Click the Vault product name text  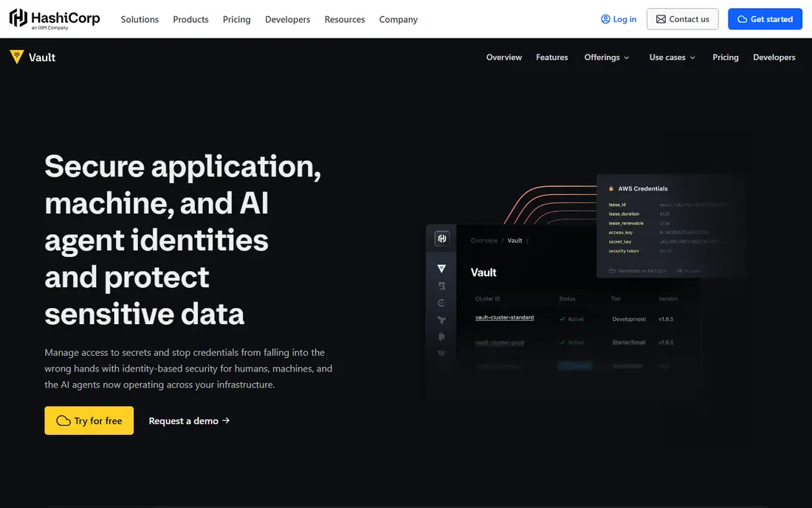(42, 58)
